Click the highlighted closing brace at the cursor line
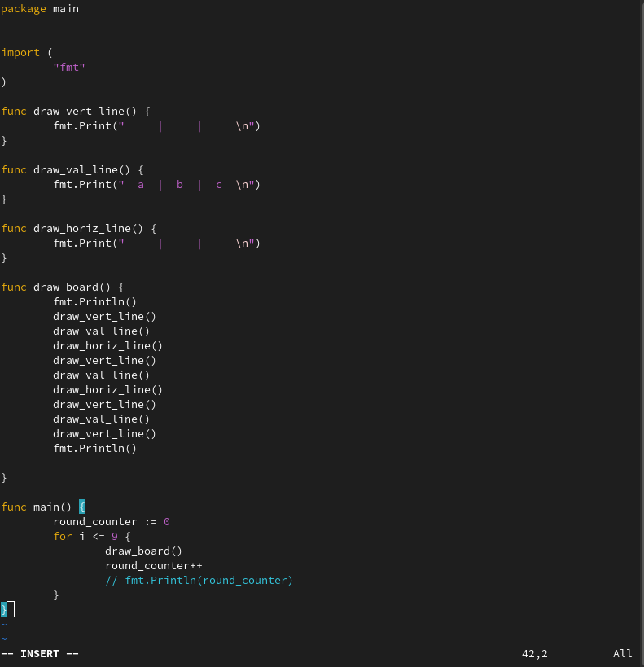Viewport: 644px width, 667px height. click(3, 609)
